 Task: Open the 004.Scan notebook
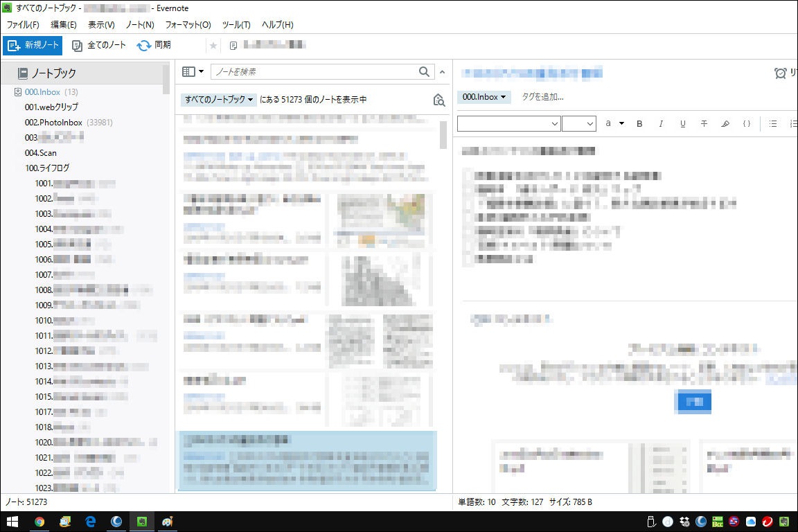coord(41,152)
